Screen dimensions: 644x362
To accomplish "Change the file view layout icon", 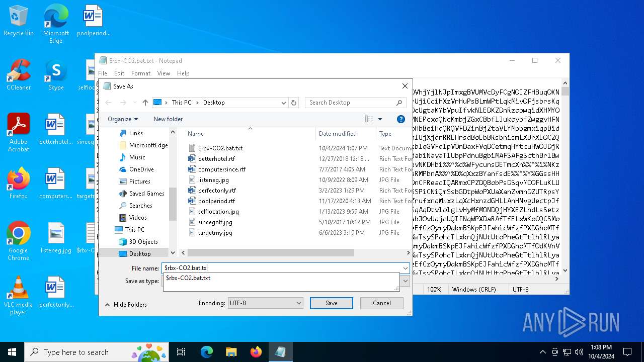I will coord(369,119).
